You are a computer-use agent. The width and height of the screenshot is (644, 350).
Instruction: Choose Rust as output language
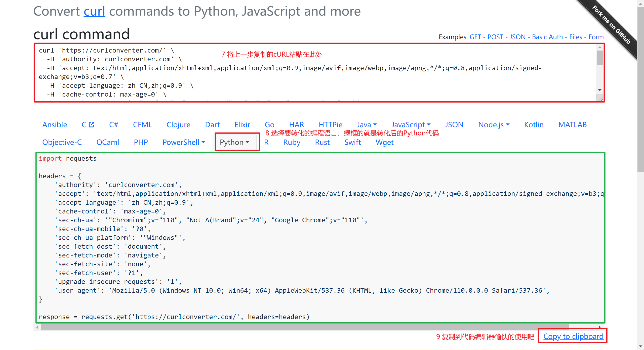pos(322,142)
